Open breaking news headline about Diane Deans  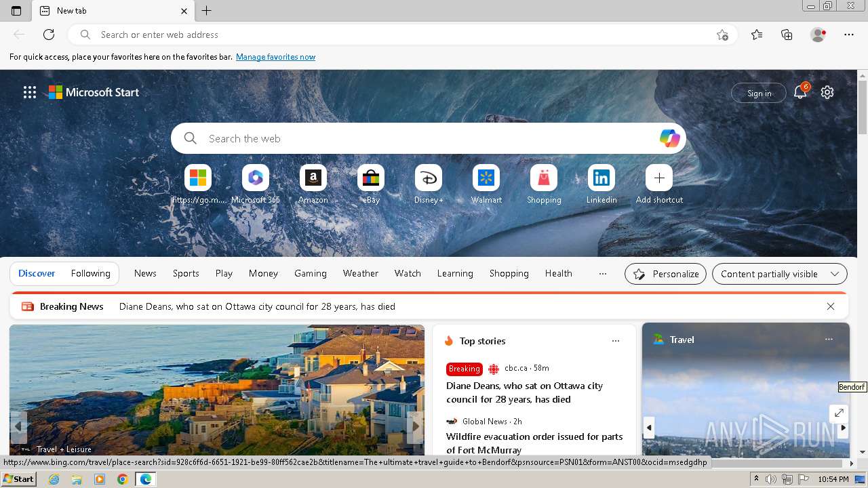[257, 306]
